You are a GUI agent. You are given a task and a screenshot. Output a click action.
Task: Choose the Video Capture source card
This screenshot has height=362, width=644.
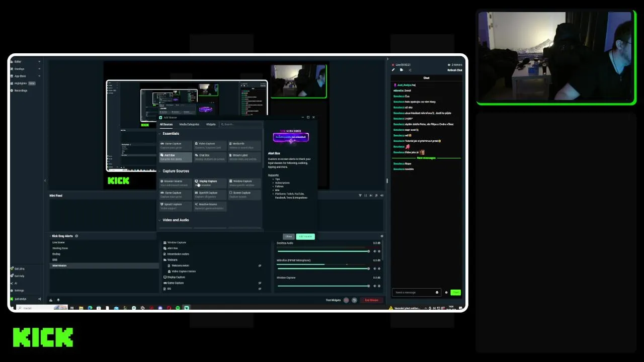click(x=210, y=145)
